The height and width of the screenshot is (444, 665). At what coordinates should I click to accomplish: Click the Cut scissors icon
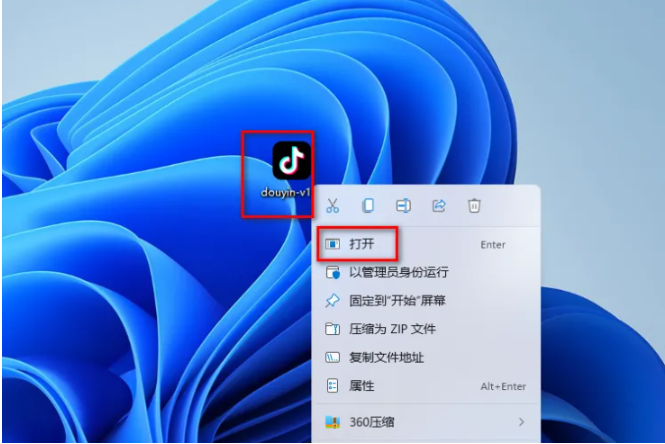click(x=332, y=206)
